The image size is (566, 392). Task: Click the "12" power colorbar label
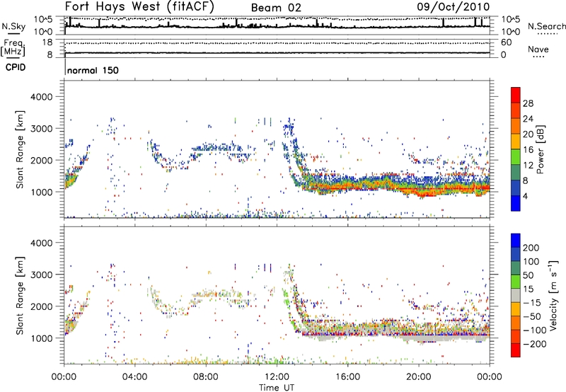click(x=528, y=166)
